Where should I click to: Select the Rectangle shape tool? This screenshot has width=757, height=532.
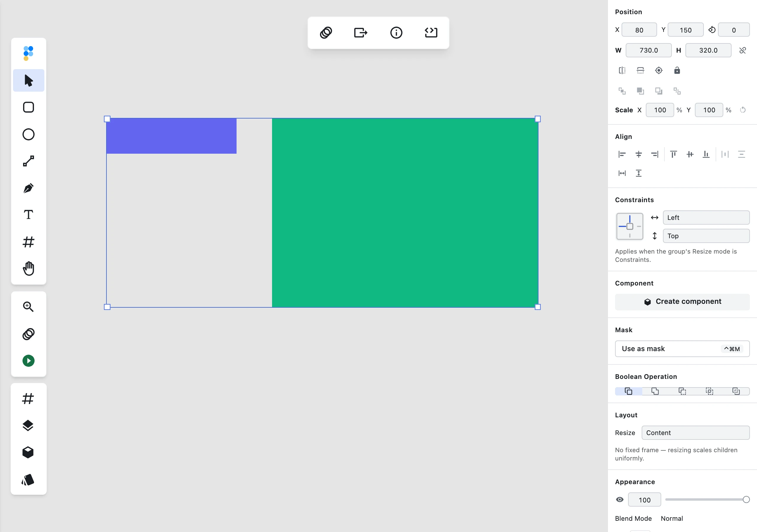[29, 108]
